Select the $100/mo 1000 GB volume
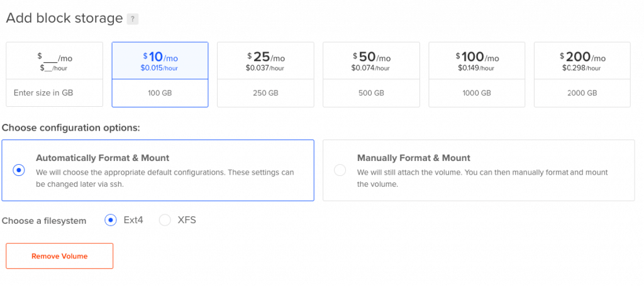This screenshot has height=286, width=644. click(x=477, y=74)
